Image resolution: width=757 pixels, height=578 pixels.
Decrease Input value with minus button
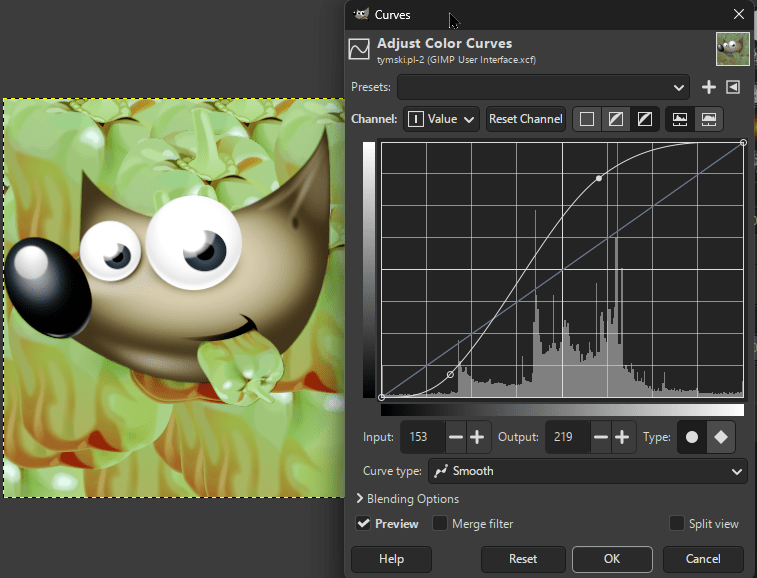[456, 437]
